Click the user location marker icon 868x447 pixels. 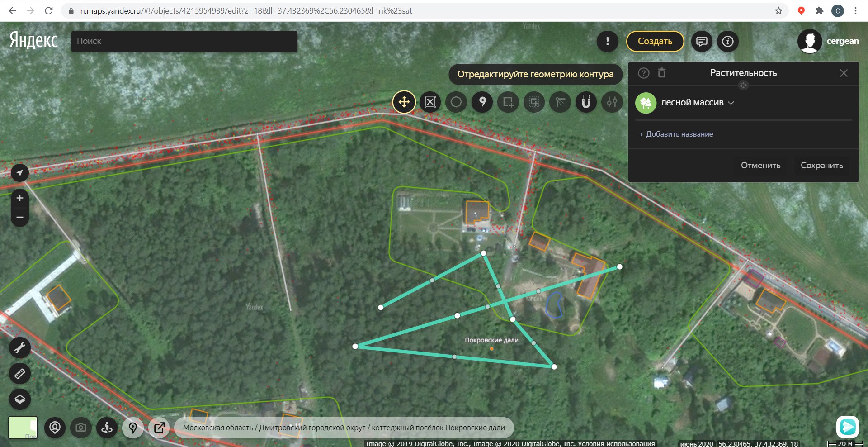point(55,428)
